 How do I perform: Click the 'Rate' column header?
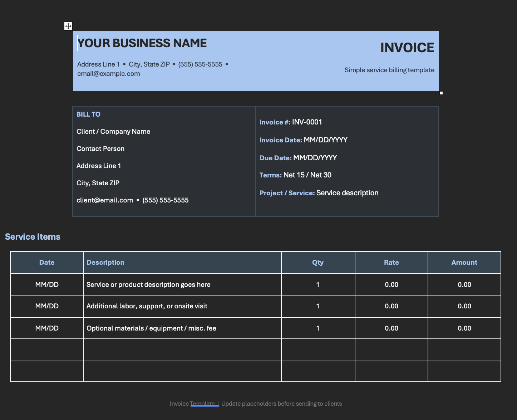[x=392, y=263]
